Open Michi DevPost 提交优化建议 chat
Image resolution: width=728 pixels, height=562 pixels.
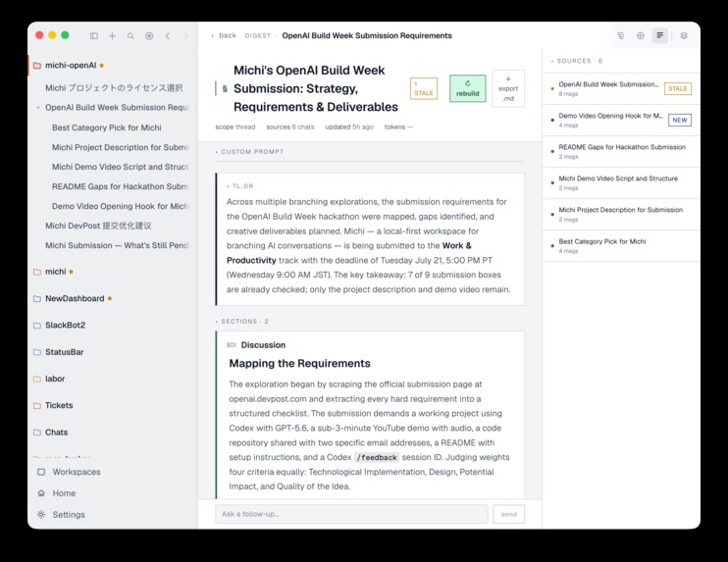[x=98, y=226]
